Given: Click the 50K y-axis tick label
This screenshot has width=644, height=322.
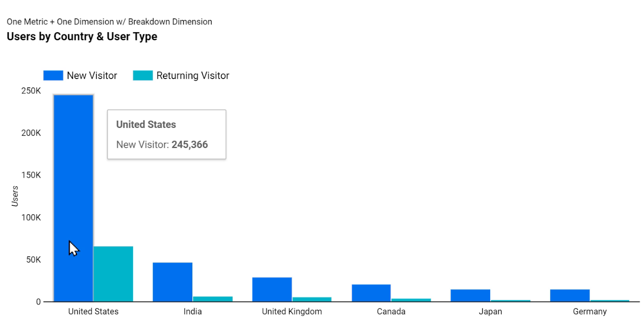Looking at the screenshot, I should click(33, 260).
